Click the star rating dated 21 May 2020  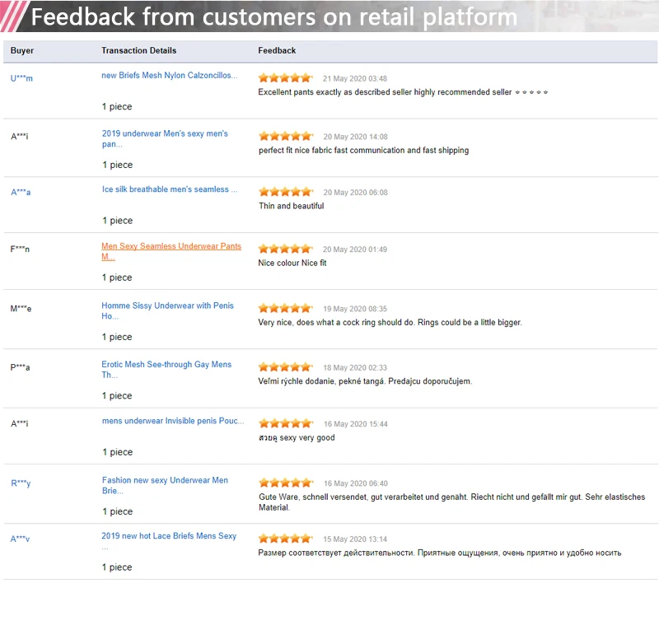286,78
